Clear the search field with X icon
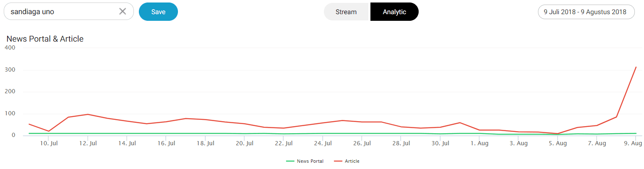 pos(123,11)
